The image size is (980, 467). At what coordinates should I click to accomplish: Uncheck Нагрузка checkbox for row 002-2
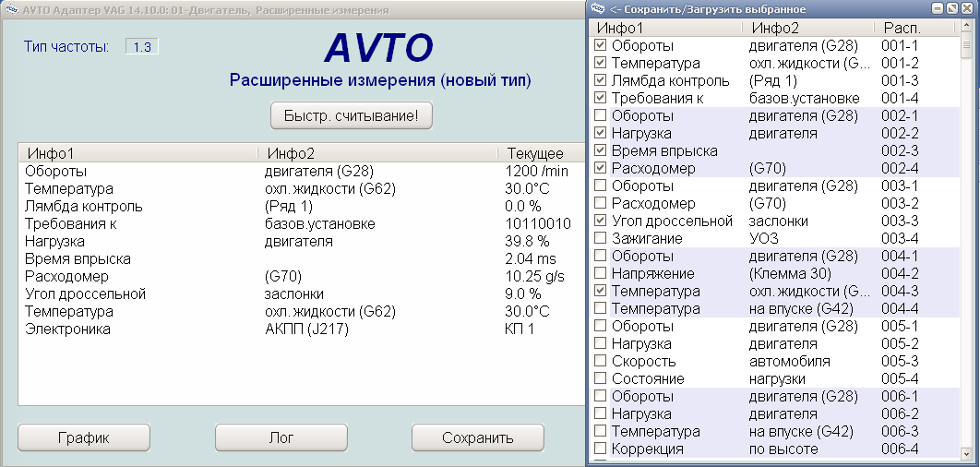point(600,133)
